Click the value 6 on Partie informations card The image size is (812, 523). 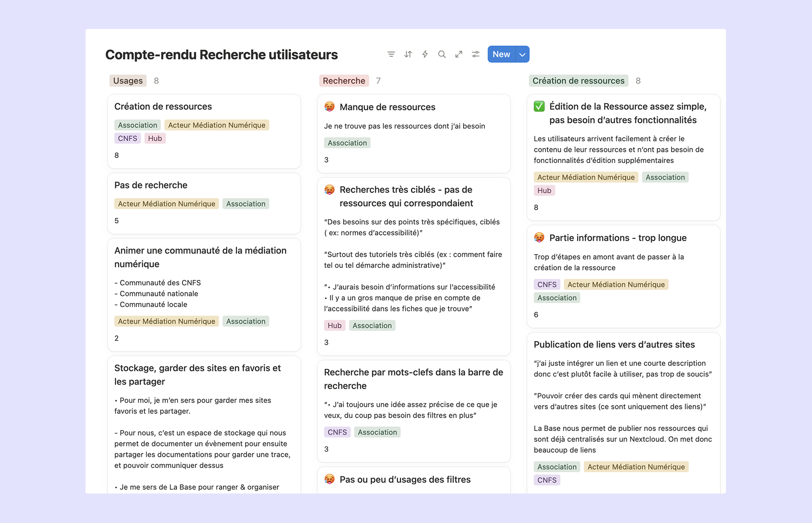point(536,315)
